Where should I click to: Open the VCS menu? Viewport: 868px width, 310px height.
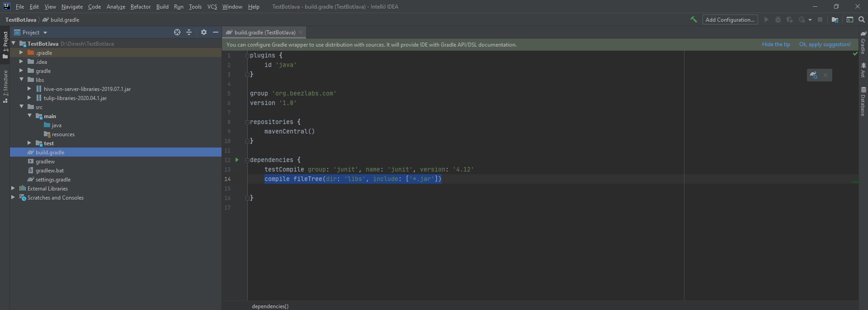tap(212, 6)
